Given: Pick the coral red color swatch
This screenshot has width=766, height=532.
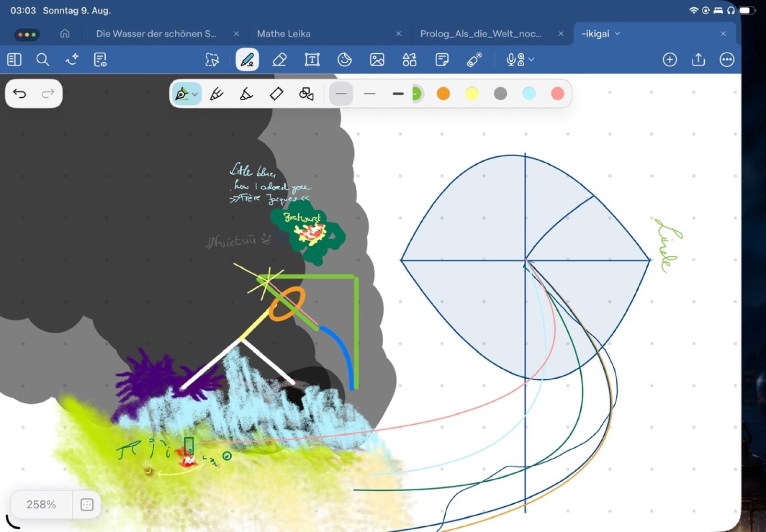Looking at the screenshot, I should 557,93.
